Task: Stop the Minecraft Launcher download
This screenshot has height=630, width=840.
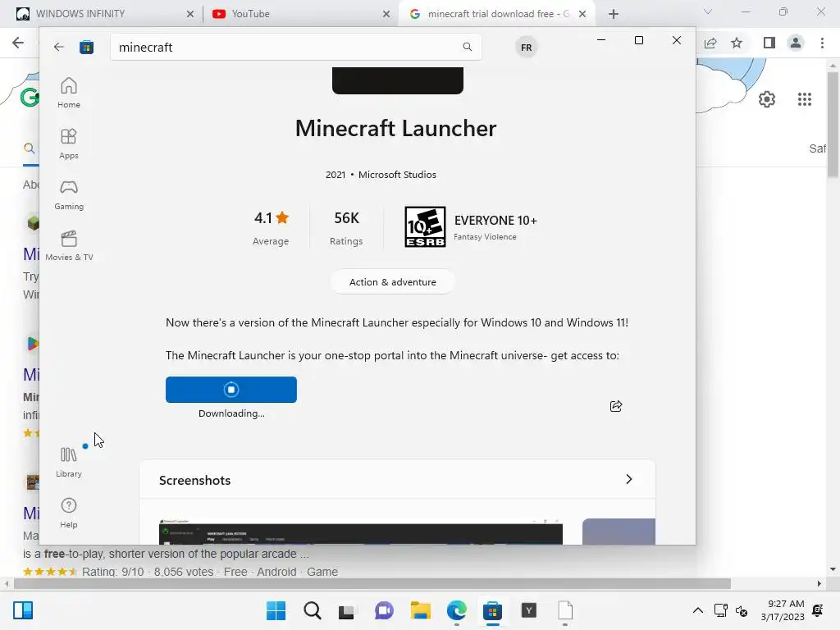Action: [231, 390]
